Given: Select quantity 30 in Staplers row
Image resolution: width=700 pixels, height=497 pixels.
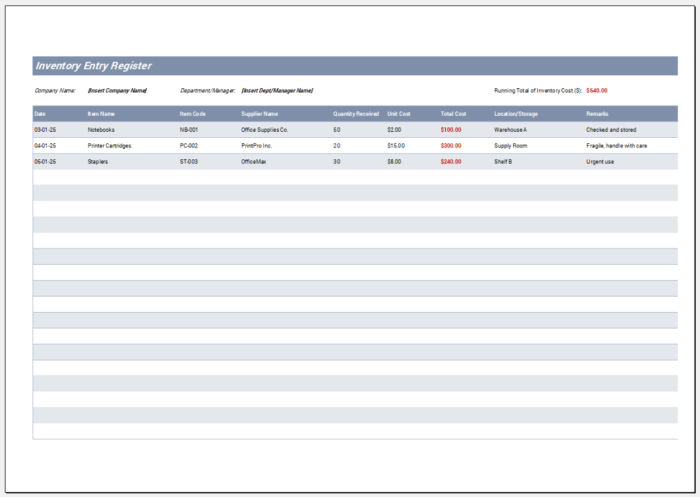Looking at the screenshot, I should pos(337,162).
